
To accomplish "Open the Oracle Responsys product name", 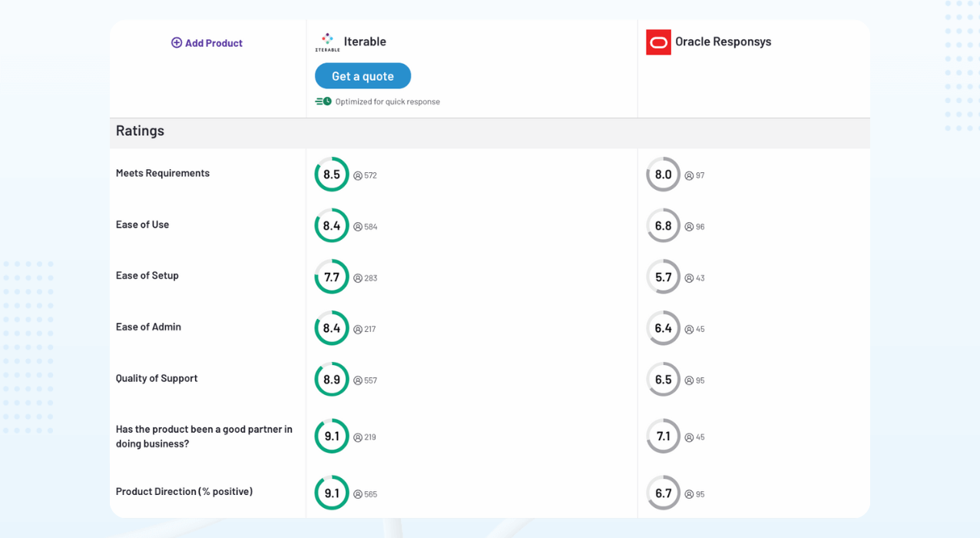I will pos(723,42).
